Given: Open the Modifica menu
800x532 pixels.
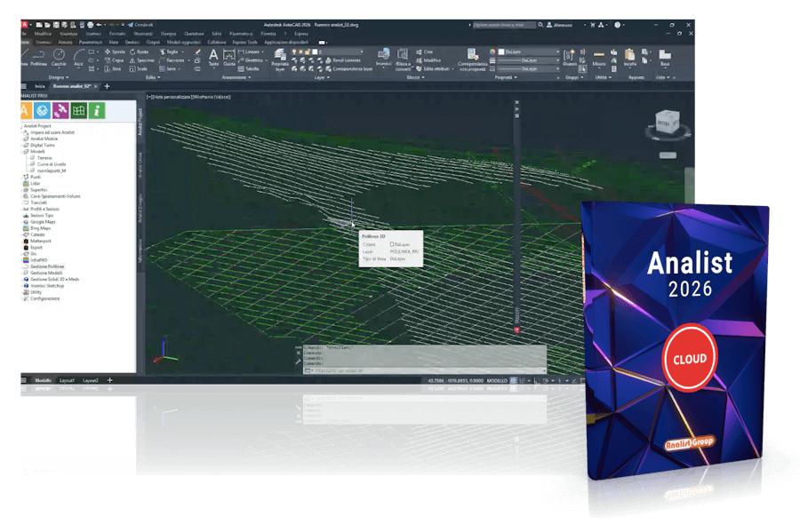Looking at the screenshot, I should [x=42, y=34].
